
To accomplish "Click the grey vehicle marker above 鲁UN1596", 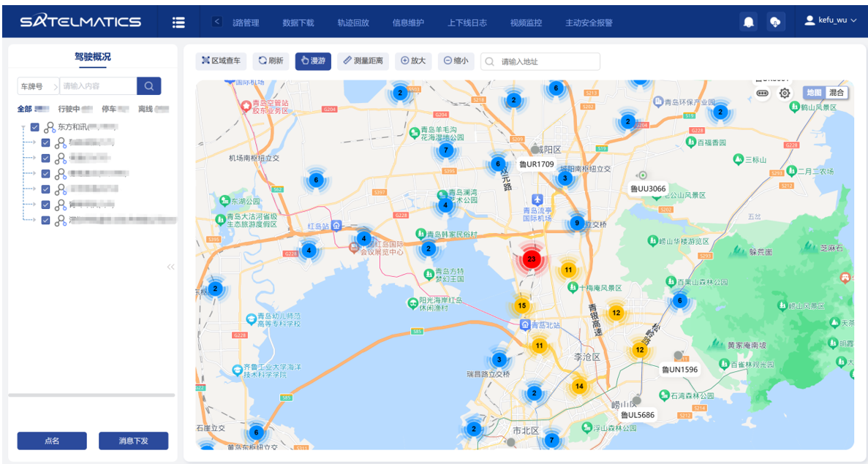I will point(678,356).
